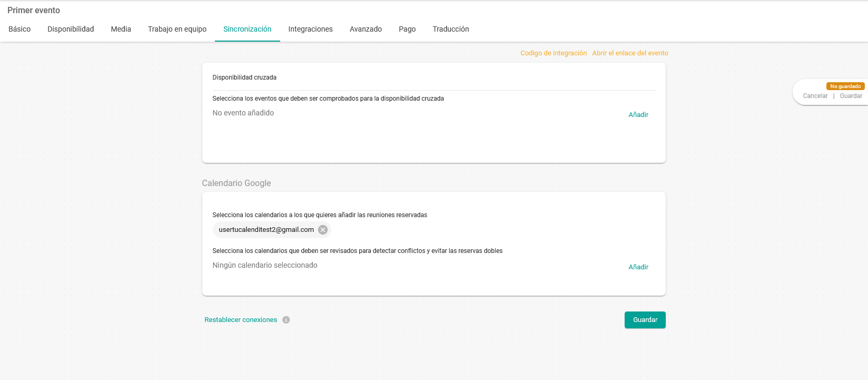The image size is (868, 380).
Task: Click the No guardado badge
Action: coord(845,86)
